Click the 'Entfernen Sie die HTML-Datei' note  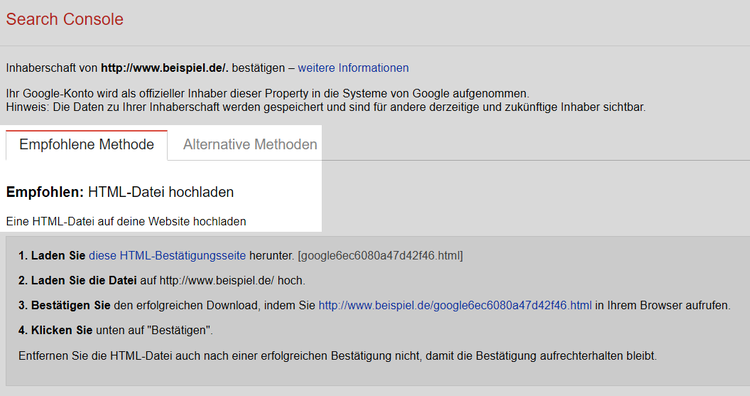(x=337, y=356)
